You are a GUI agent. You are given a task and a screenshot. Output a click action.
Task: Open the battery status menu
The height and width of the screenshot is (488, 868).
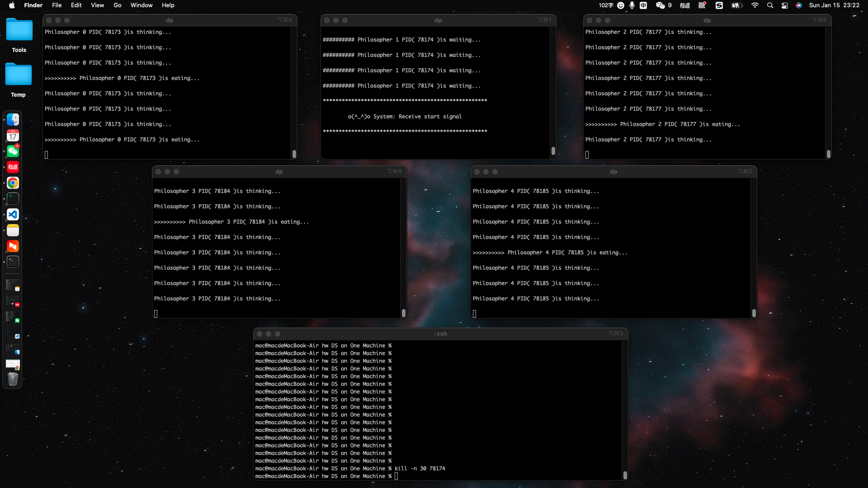[x=736, y=5]
